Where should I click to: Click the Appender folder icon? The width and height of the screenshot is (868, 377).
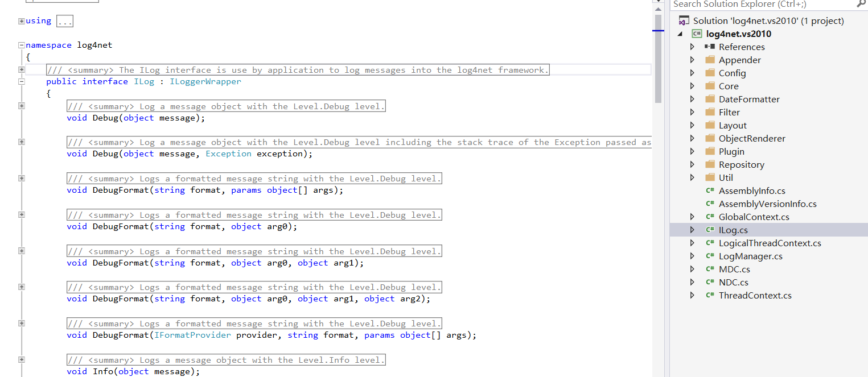710,60
